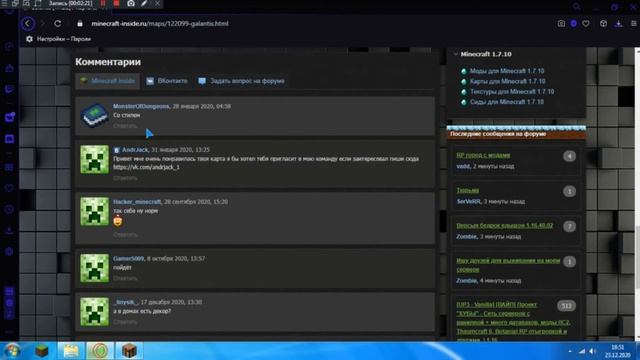Viewport: 640px width, 360px height.
Task: Open MonsterOfDungeons user profile link
Action: coord(141,106)
